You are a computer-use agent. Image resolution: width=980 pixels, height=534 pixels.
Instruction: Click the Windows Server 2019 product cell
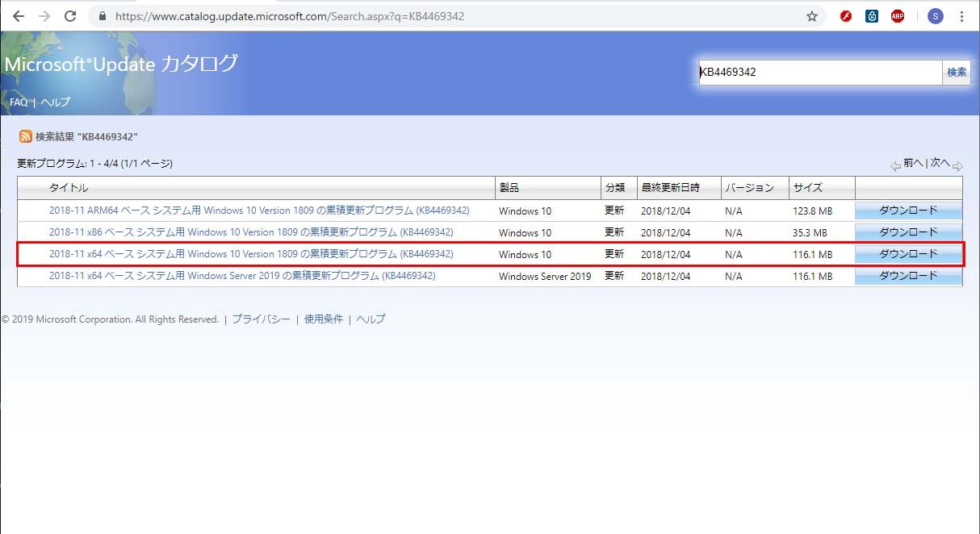(x=545, y=276)
